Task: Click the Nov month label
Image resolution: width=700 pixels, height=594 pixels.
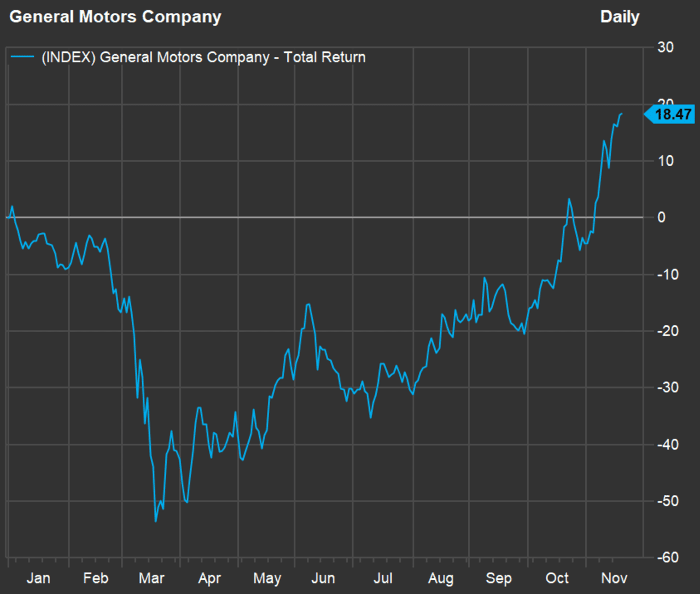Action: point(614,578)
